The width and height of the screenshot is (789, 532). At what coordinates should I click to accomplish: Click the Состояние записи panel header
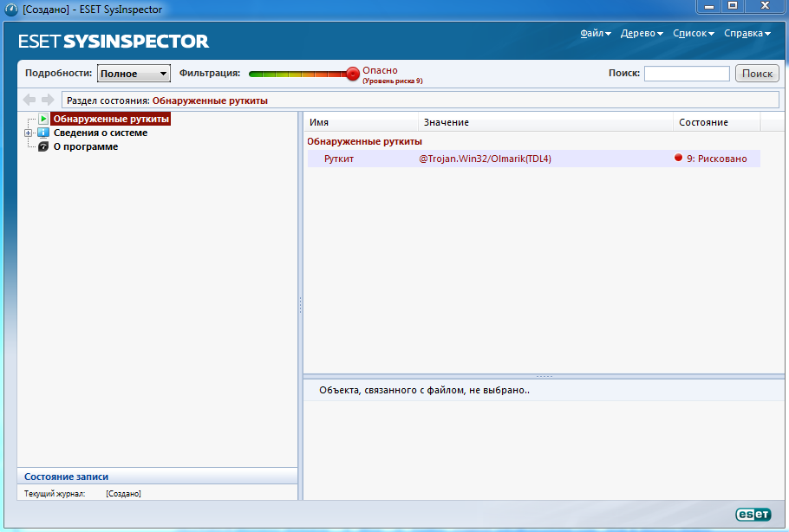coord(158,477)
